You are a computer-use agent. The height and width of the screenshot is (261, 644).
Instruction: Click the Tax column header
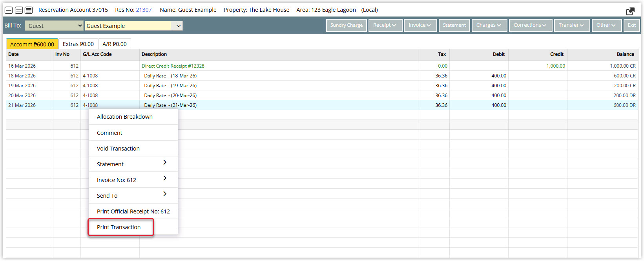[x=434, y=54]
